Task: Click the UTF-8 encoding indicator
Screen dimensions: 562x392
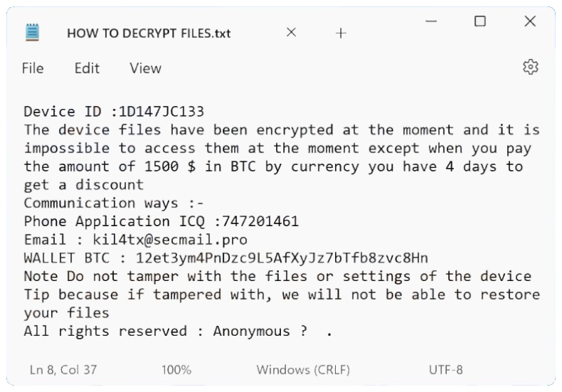Action: click(x=445, y=370)
